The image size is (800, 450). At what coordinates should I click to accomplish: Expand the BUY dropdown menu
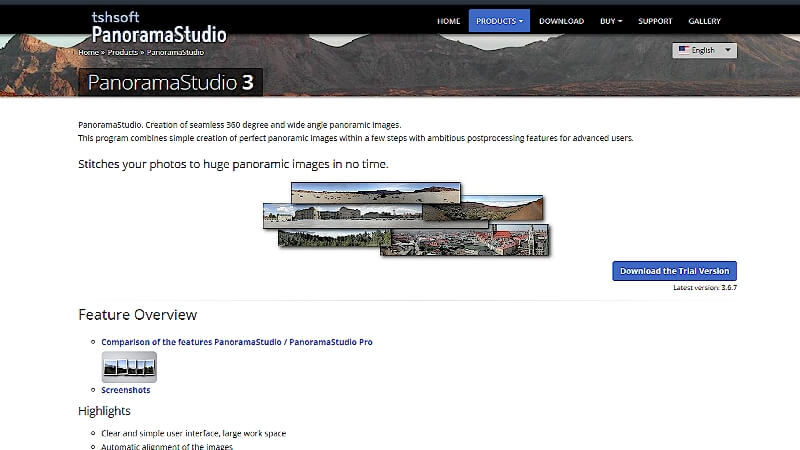tap(611, 21)
